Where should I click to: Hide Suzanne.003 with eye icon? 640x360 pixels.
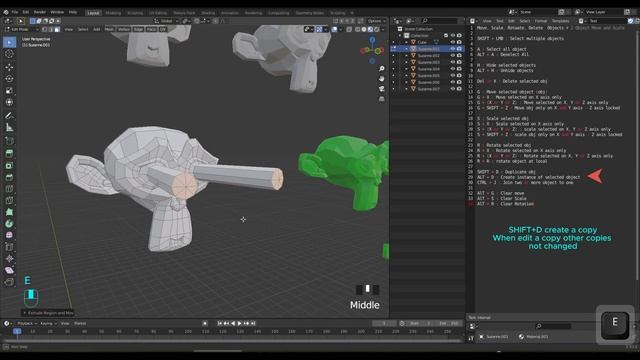click(453, 62)
